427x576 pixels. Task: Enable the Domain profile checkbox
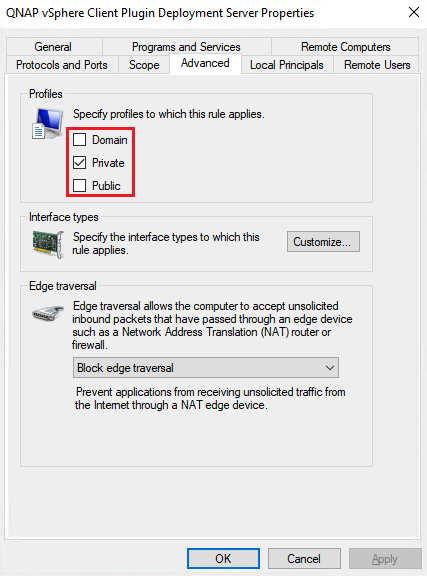coord(79,140)
